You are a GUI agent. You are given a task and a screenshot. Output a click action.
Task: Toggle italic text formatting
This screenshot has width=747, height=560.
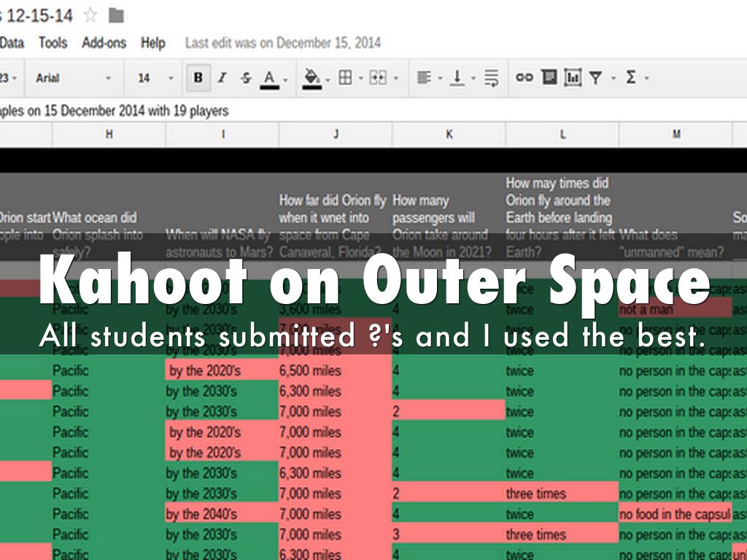[222, 77]
